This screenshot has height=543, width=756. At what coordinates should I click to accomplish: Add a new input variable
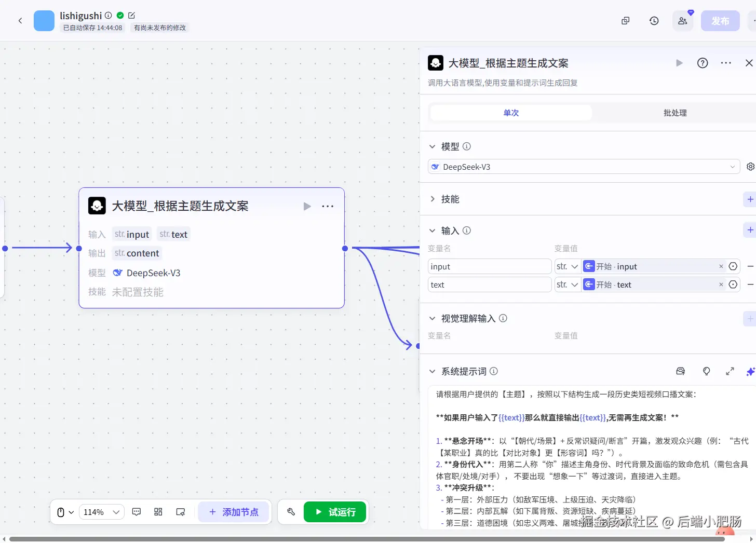[750, 230]
